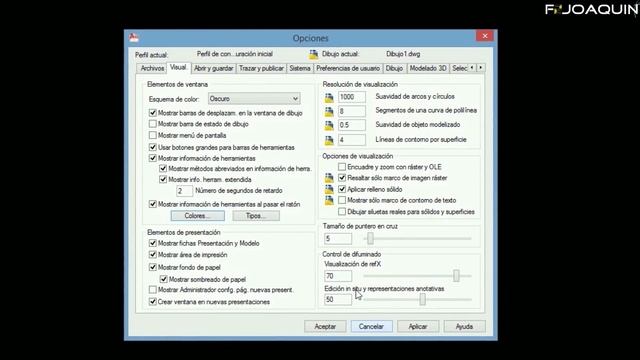Click the drawing icon beside Resaltar sólo marco de imagen ráster
Screen dimensions: 640x360
point(329,178)
